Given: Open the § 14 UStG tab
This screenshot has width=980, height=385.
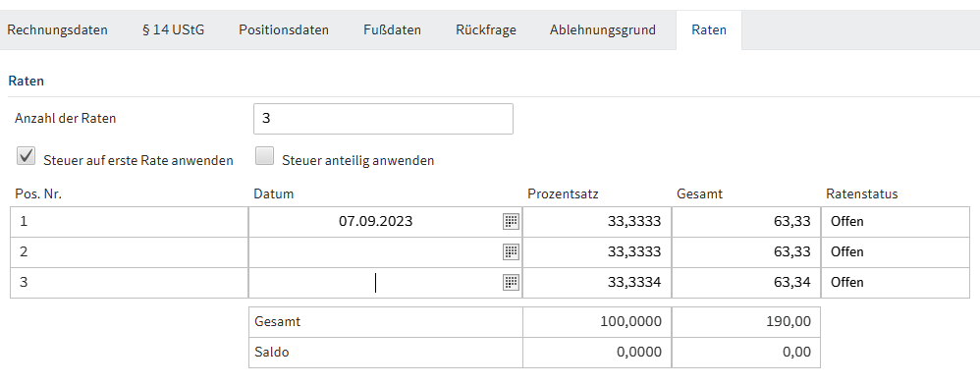Looking at the screenshot, I should pyautogui.click(x=173, y=29).
